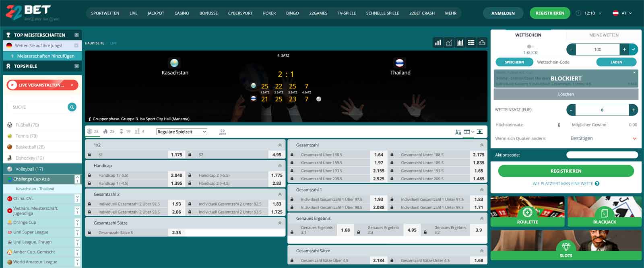Viewport: 644px width, 268px height.
Task: Confirm the 1-click amount with the checkmark
Action: point(634,49)
